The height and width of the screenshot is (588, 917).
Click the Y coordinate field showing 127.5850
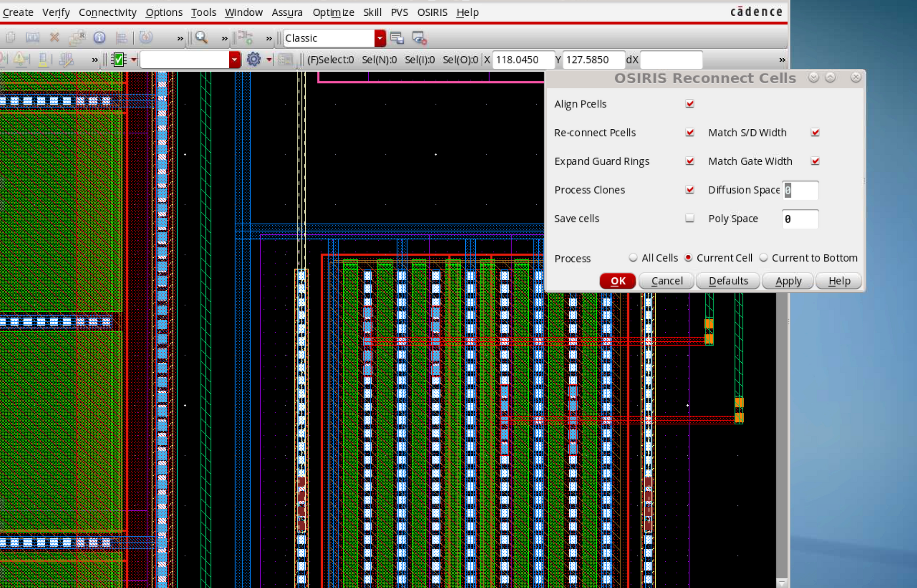coord(594,60)
